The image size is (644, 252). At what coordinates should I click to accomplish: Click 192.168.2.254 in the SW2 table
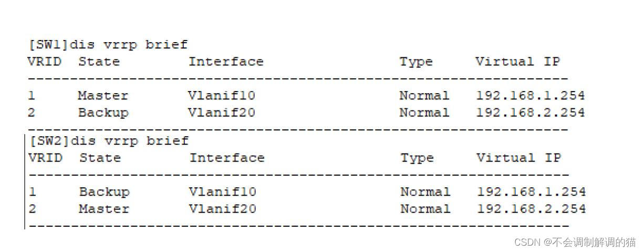(531, 209)
